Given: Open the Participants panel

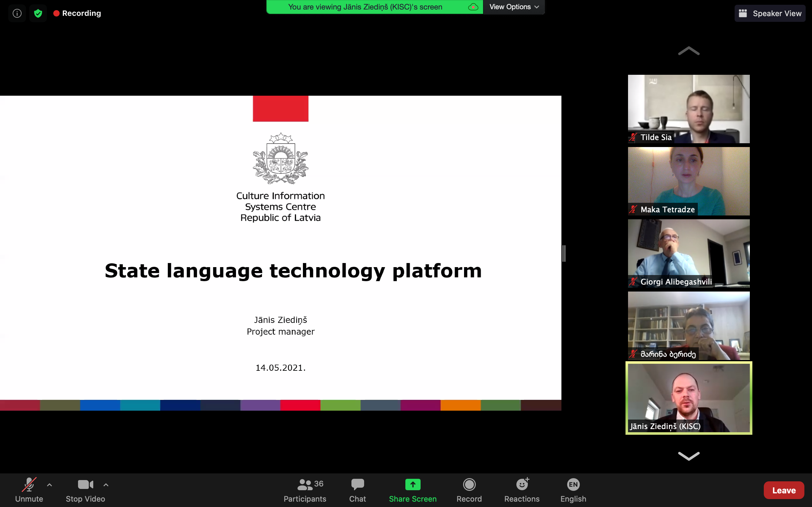Looking at the screenshot, I should click(x=305, y=490).
